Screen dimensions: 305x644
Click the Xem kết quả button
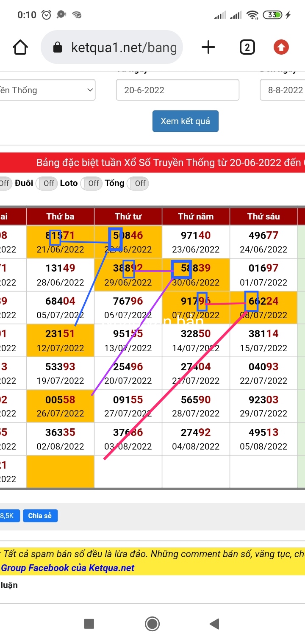186,121
